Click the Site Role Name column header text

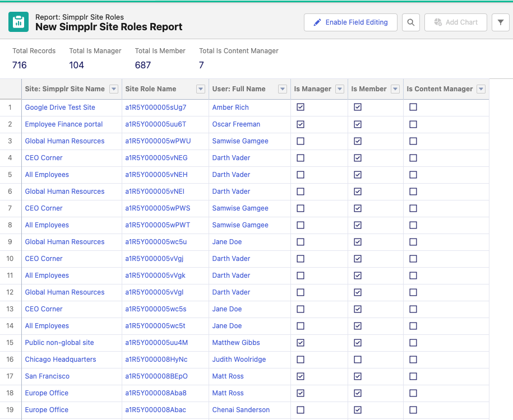151,89
